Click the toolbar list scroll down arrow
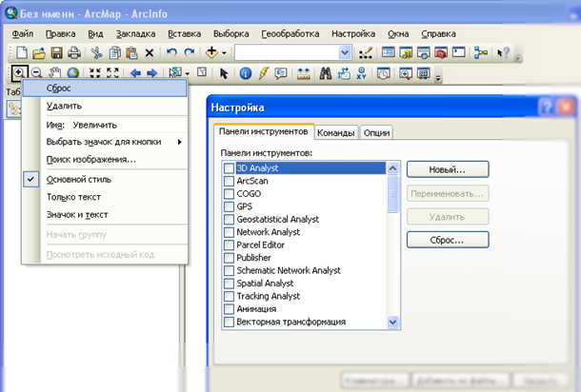581x392 pixels. (393, 323)
